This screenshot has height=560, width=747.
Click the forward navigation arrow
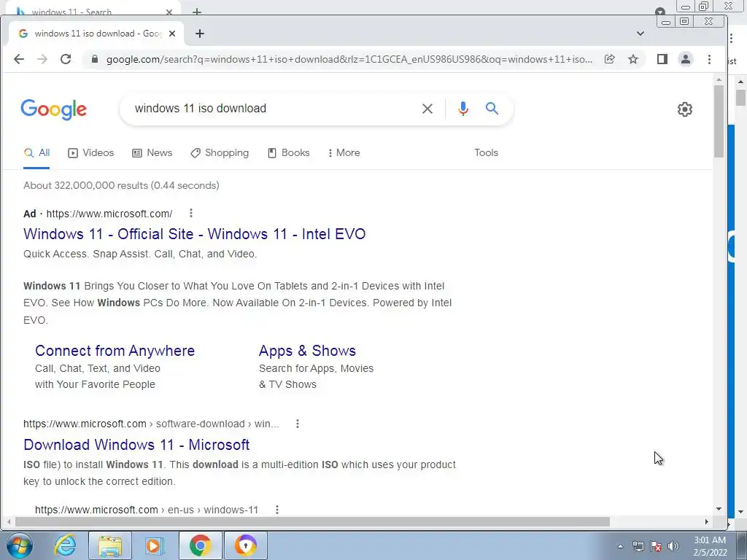42,59
